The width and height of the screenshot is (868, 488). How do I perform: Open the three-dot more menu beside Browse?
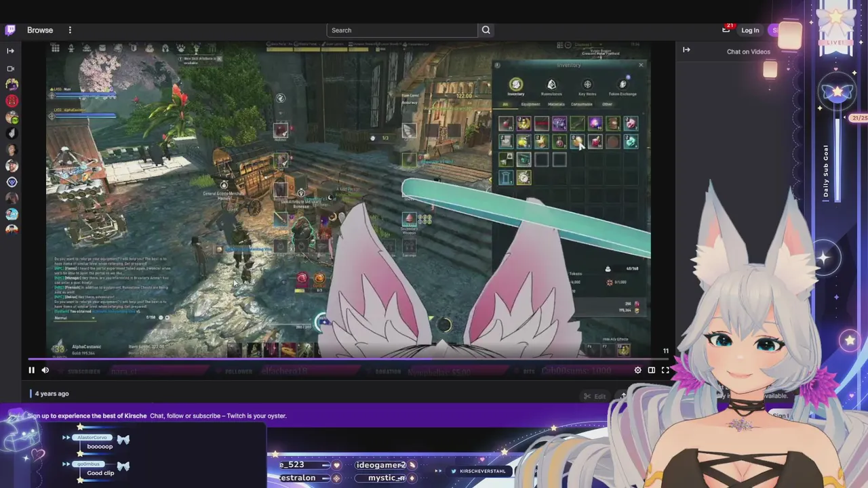click(x=70, y=30)
